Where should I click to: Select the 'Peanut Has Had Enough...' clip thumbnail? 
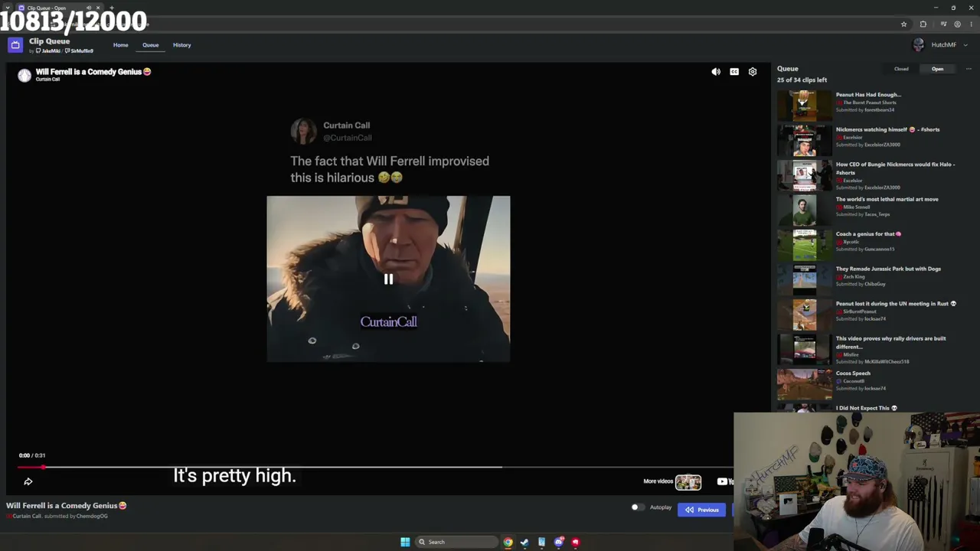pos(805,105)
